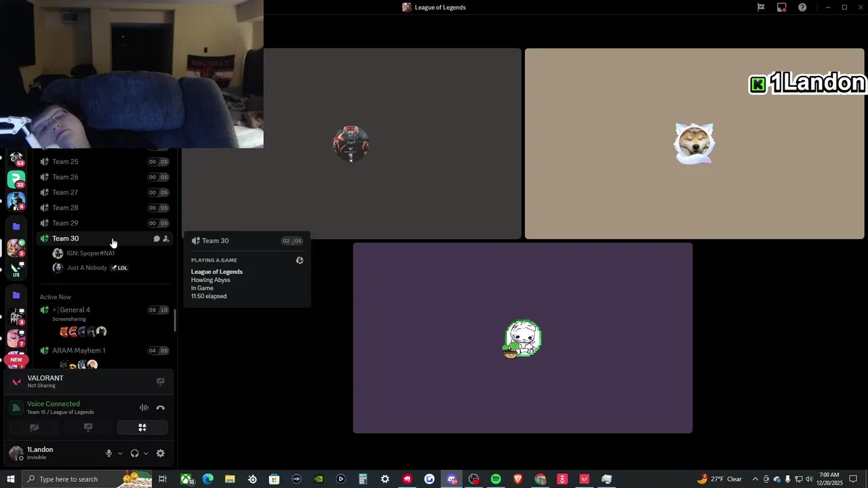Disconnect from voice call
The height and width of the screenshot is (488, 868).
pyautogui.click(x=161, y=407)
